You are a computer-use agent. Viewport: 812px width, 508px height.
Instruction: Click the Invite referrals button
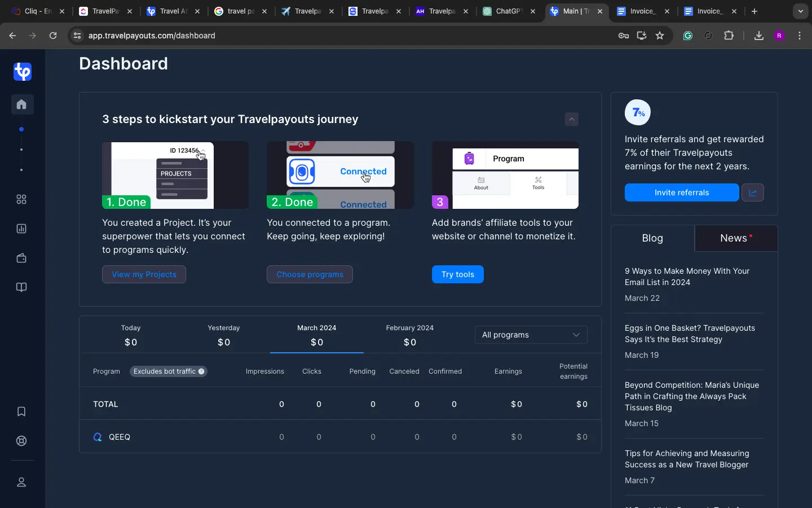pos(682,192)
